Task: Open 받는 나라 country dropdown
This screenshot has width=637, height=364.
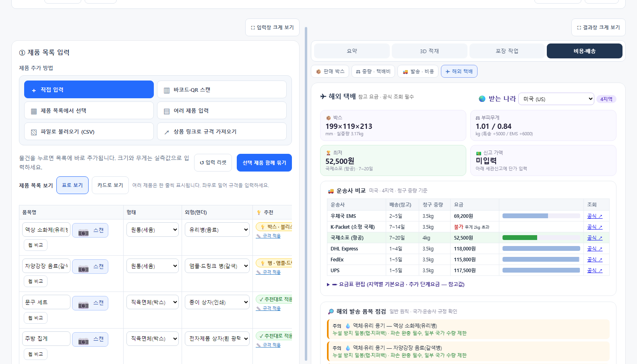Action: click(x=556, y=99)
